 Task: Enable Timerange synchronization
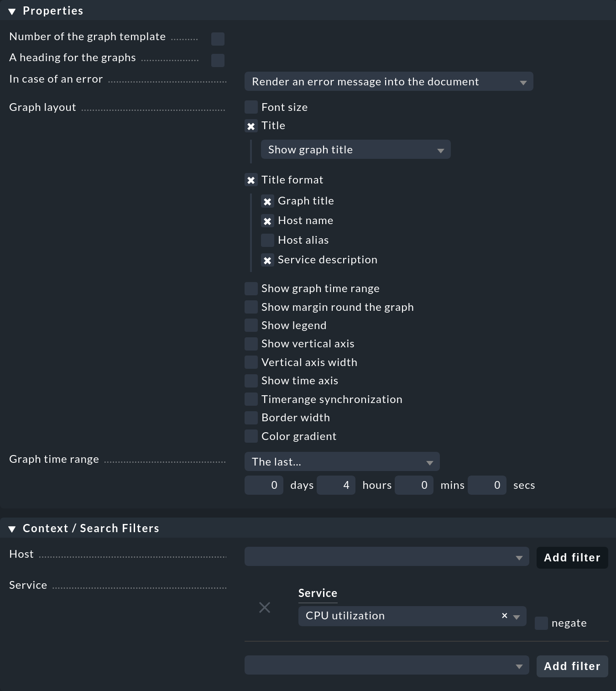click(251, 399)
